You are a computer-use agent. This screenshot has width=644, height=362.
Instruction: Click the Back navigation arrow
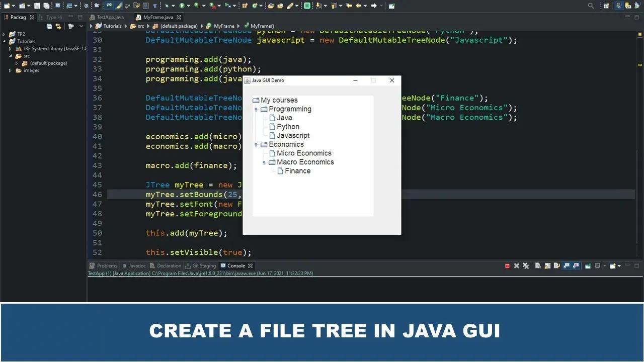[x=359, y=6]
